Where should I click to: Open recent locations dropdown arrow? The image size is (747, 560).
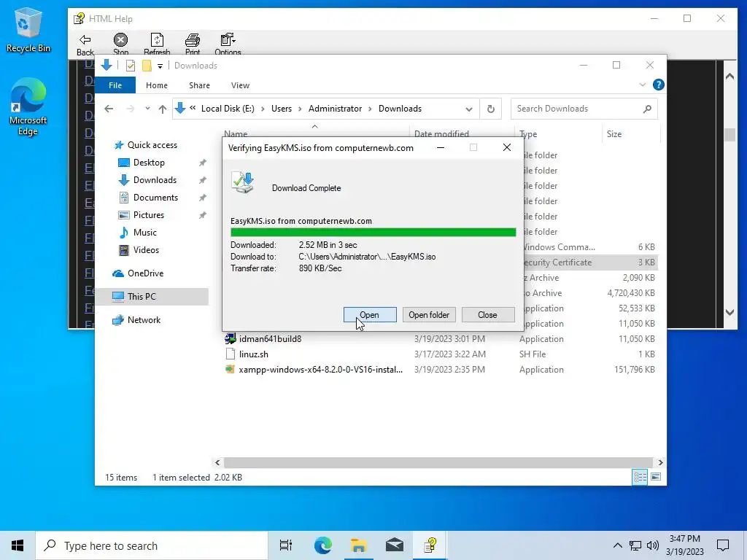[x=147, y=109]
